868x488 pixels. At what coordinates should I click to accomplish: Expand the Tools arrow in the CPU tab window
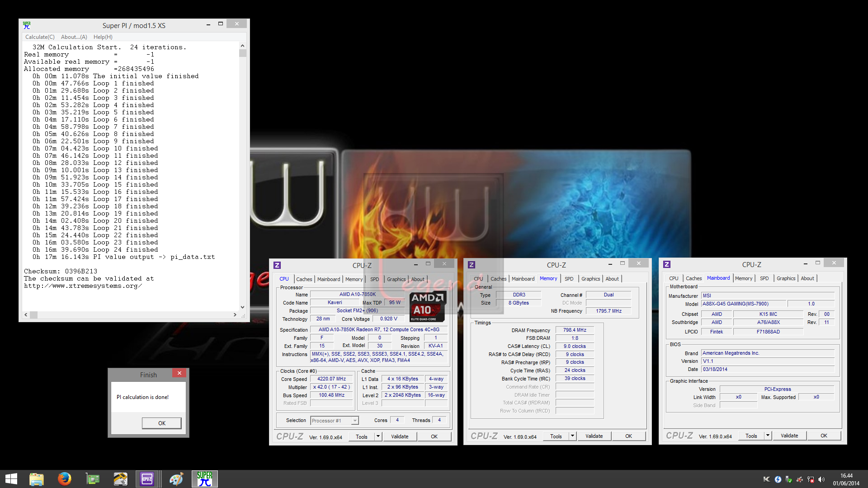(x=378, y=436)
